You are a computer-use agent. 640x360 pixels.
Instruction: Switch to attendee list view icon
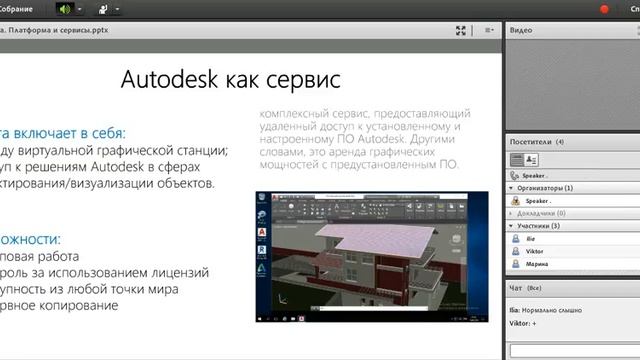(516, 160)
